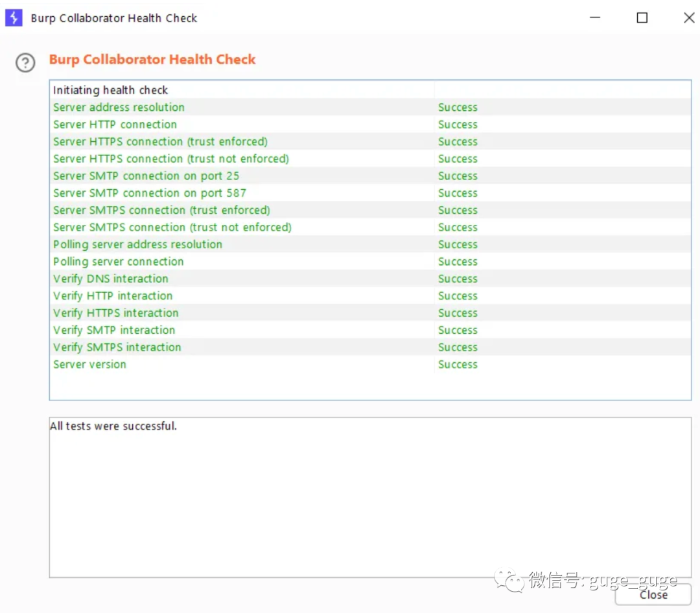The width and height of the screenshot is (700, 613).
Task: Click the window title bar text
Action: (114, 18)
